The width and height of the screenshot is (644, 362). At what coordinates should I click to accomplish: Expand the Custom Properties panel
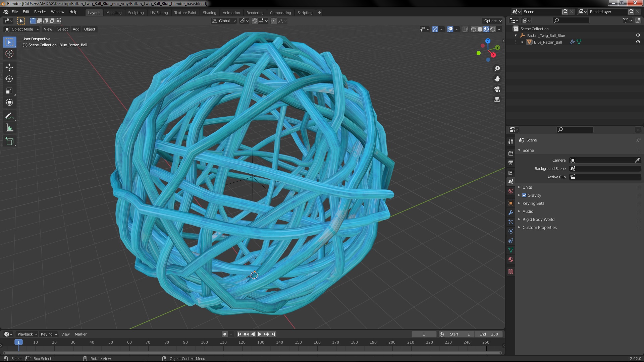(x=539, y=228)
